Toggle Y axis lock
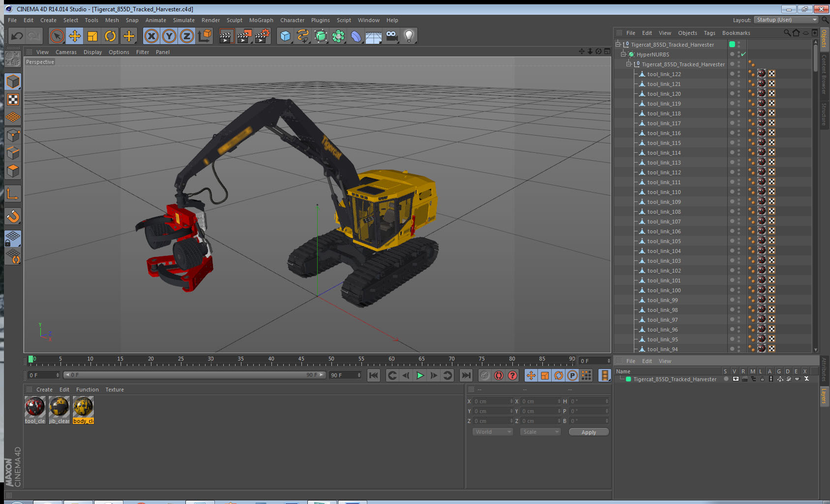 [169, 36]
